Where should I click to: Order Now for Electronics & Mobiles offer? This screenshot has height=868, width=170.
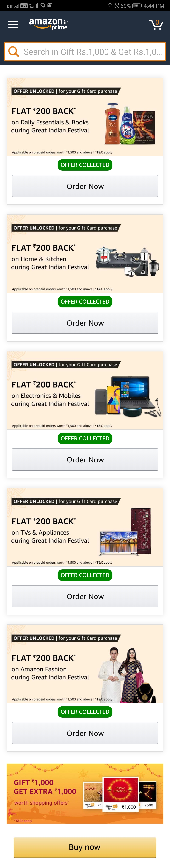point(85,460)
